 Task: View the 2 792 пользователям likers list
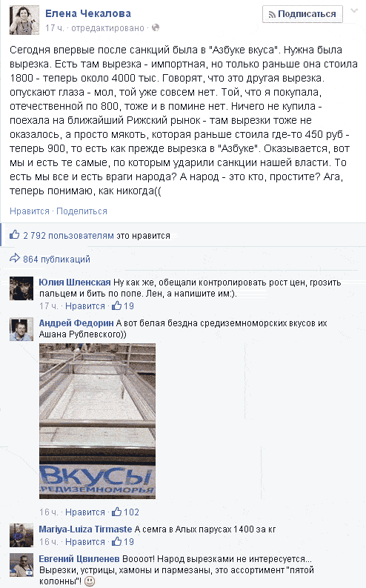click(68, 236)
